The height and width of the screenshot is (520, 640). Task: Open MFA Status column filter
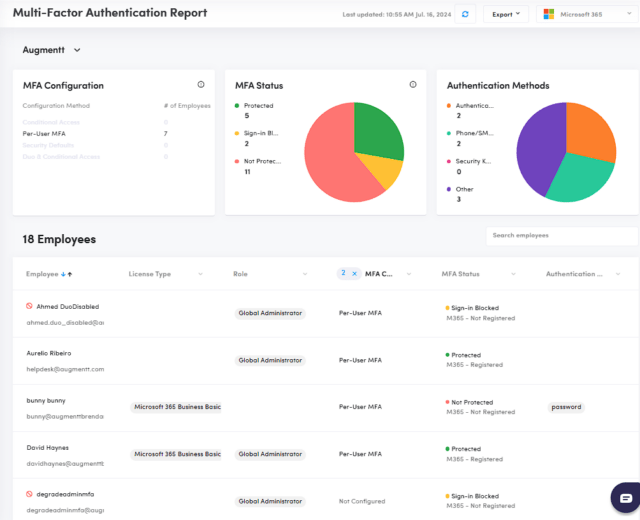pyautogui.click(x=513, y=274)
